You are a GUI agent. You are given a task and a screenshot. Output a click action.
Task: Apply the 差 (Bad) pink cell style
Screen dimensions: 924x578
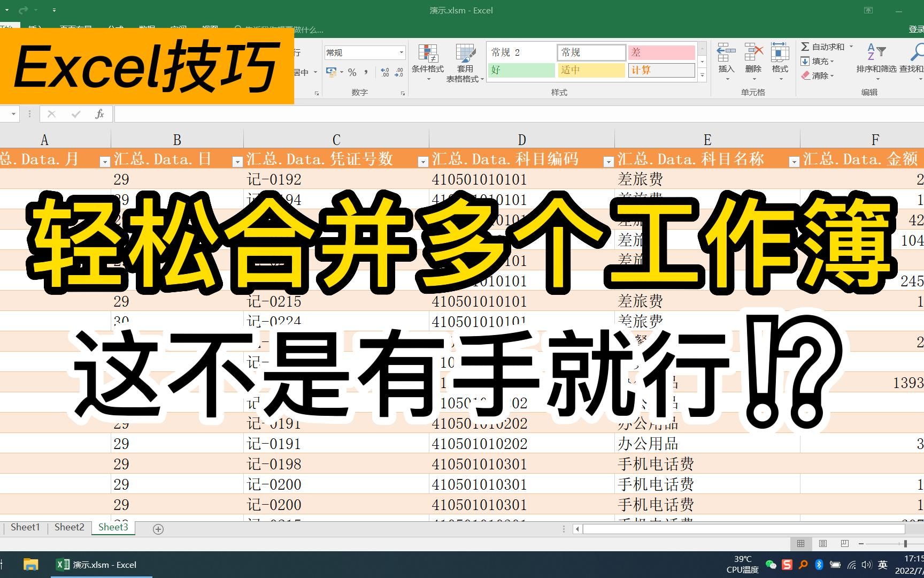[661, 52]
